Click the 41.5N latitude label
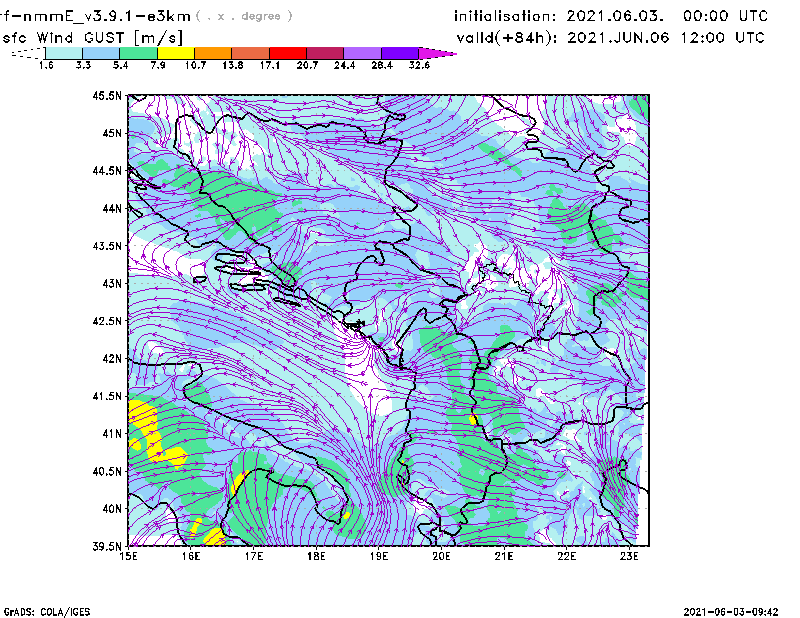The image size is (800, 618). 107,396
